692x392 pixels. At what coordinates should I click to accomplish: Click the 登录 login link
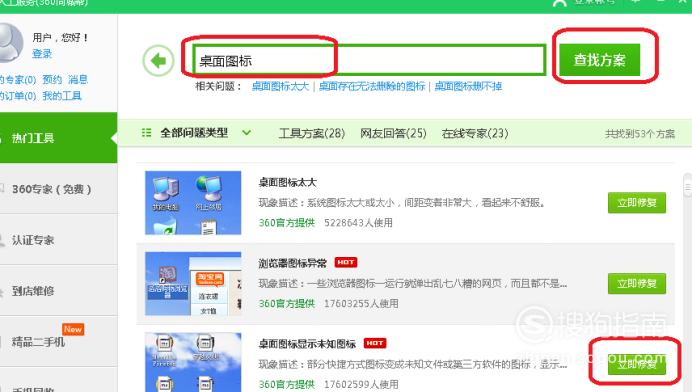click(42, 54)
